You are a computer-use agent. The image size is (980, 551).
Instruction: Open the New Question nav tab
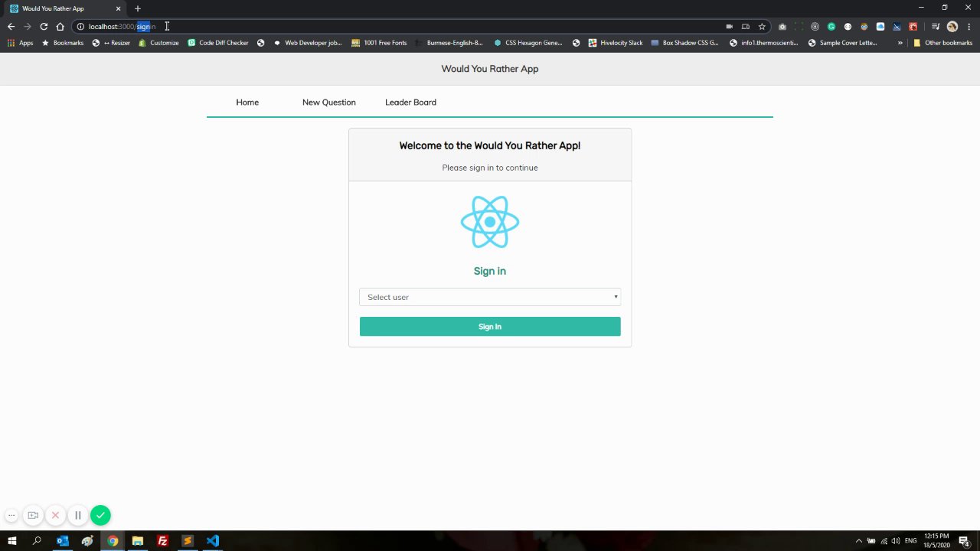329,103
